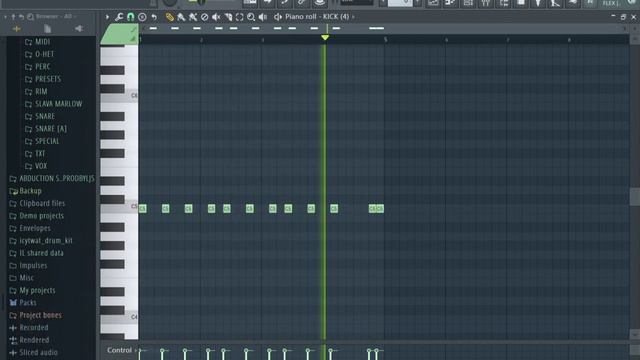Click the browser search magnifier icon
640x360 pixels.
pyautogui.click(x=30, y=17)
